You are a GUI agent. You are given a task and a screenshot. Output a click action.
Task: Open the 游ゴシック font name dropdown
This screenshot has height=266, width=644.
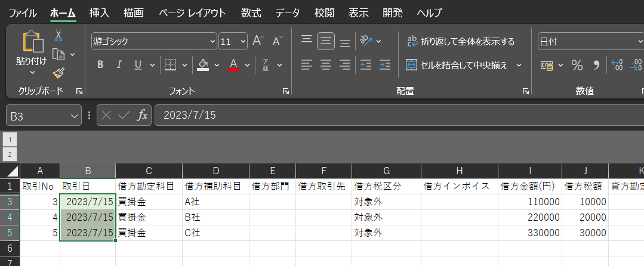213,42
